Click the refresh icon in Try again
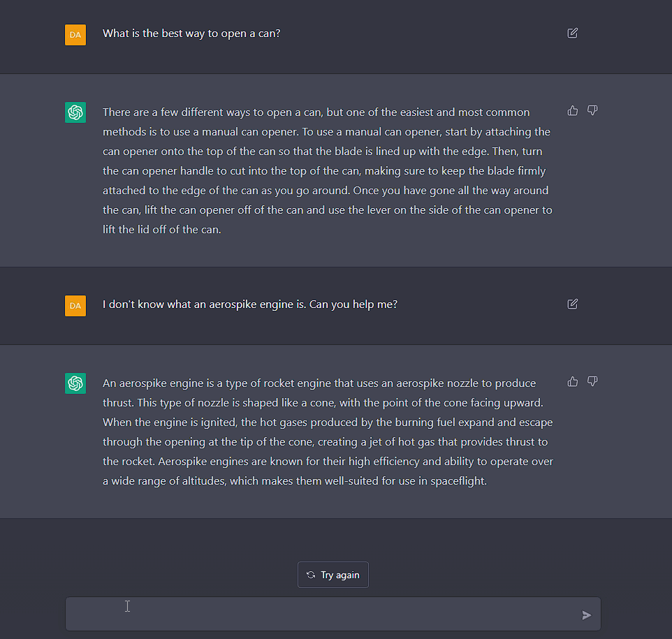Image resolution: width=672 pixels, height=639 pixels. [x=311, y=575]
